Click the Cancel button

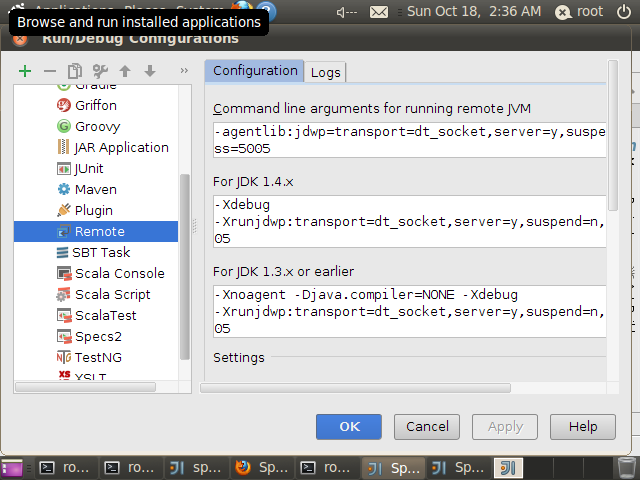point(427,427)
